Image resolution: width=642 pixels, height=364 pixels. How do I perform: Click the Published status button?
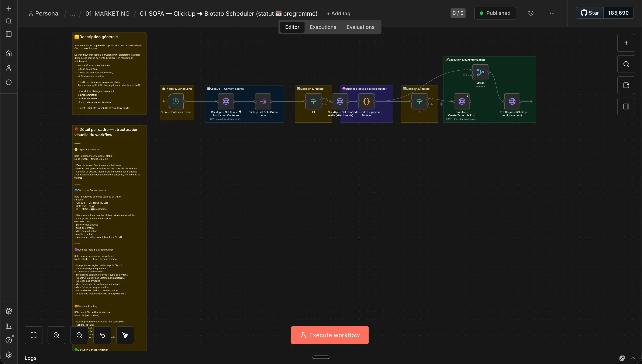(495, 13)
